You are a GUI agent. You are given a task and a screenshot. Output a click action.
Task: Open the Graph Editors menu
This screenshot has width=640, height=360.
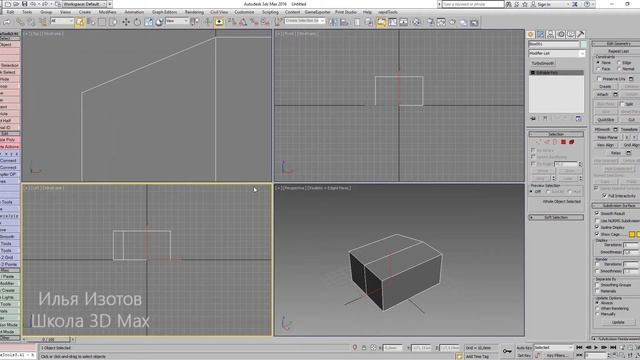point(164,12)
